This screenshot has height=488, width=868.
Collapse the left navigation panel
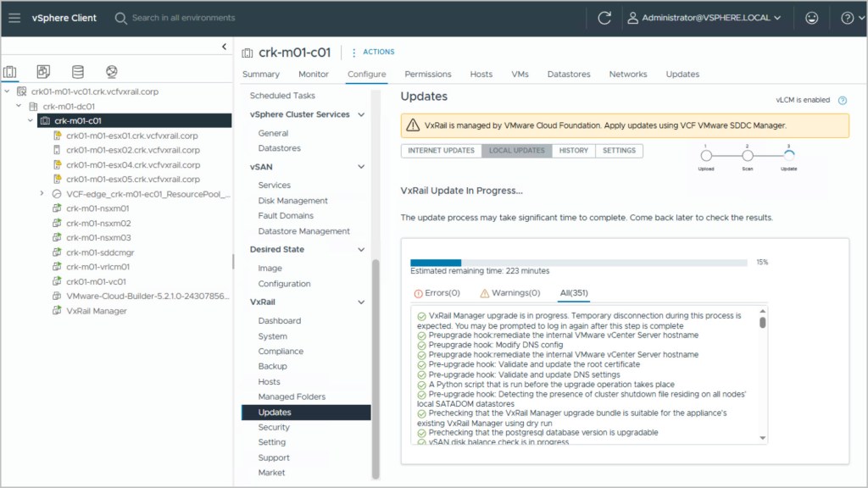224,47
